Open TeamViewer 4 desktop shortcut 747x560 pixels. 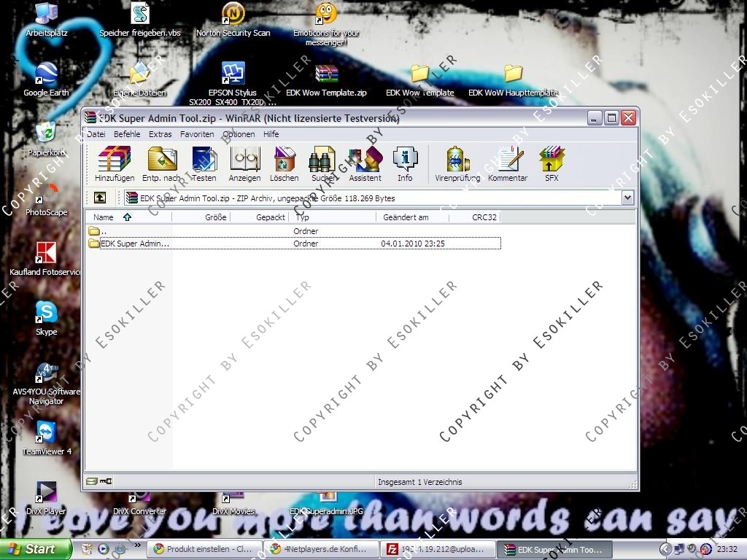click(x=46, y=438)
